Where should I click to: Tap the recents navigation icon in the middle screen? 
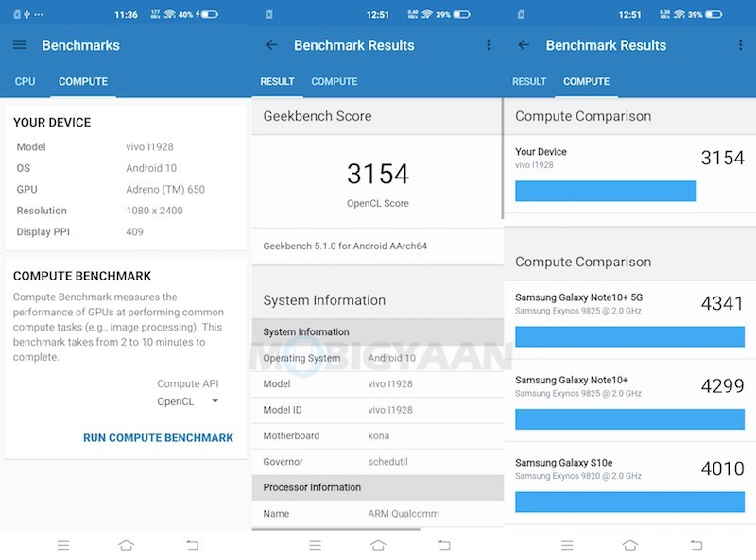[x=316, y=545]
